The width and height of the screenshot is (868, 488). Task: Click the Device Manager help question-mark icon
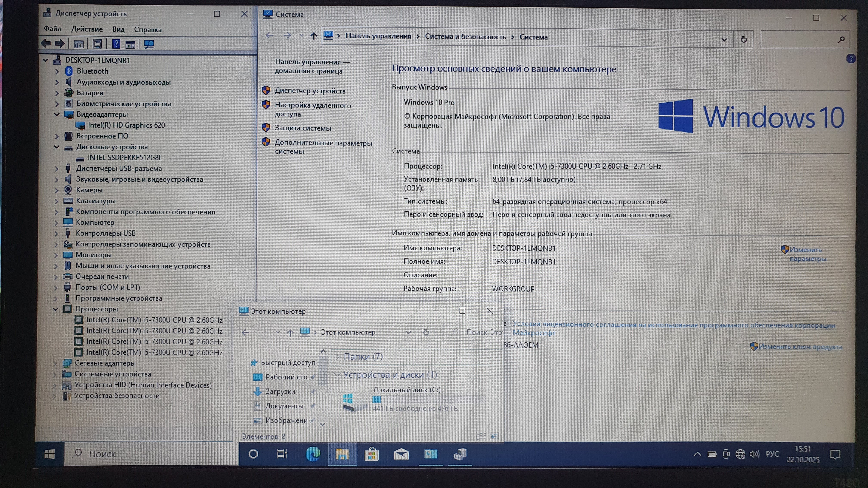point(116,44)
